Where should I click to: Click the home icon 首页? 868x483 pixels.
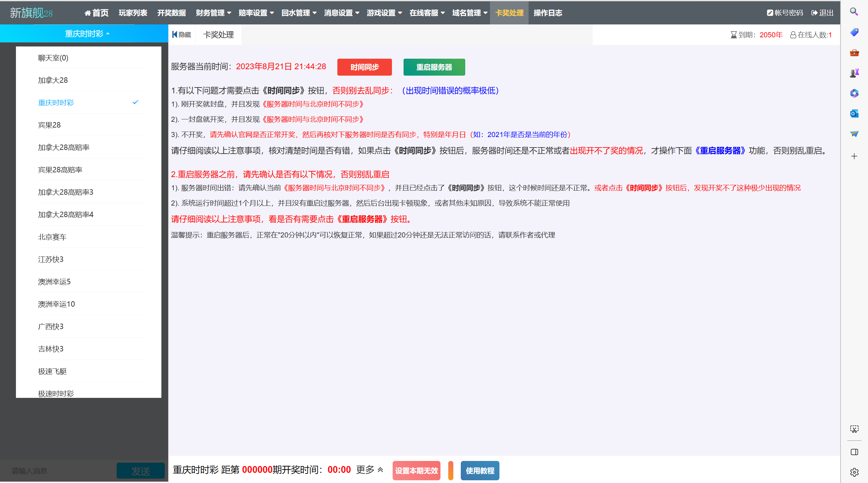[x=88, y=13]
